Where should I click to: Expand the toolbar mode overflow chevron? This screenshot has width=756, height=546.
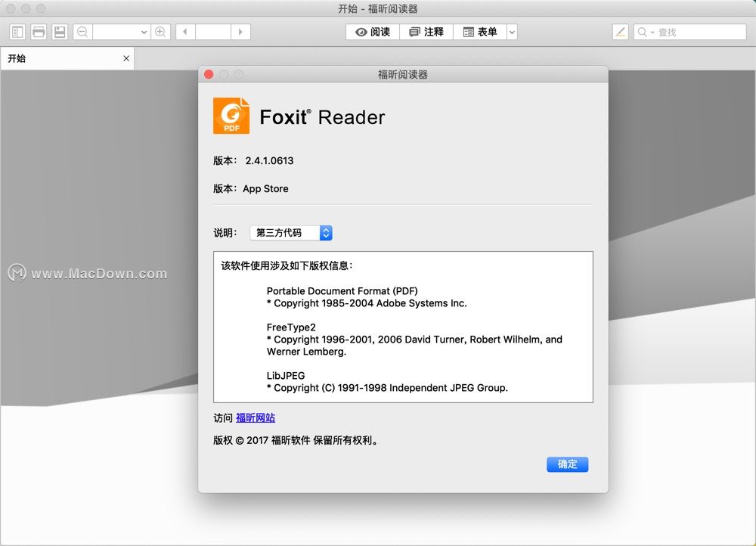[x=512, y=32]
